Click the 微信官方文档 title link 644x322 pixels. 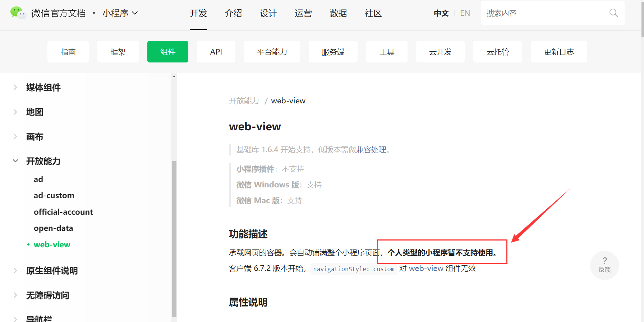click(x=59, y=13)
